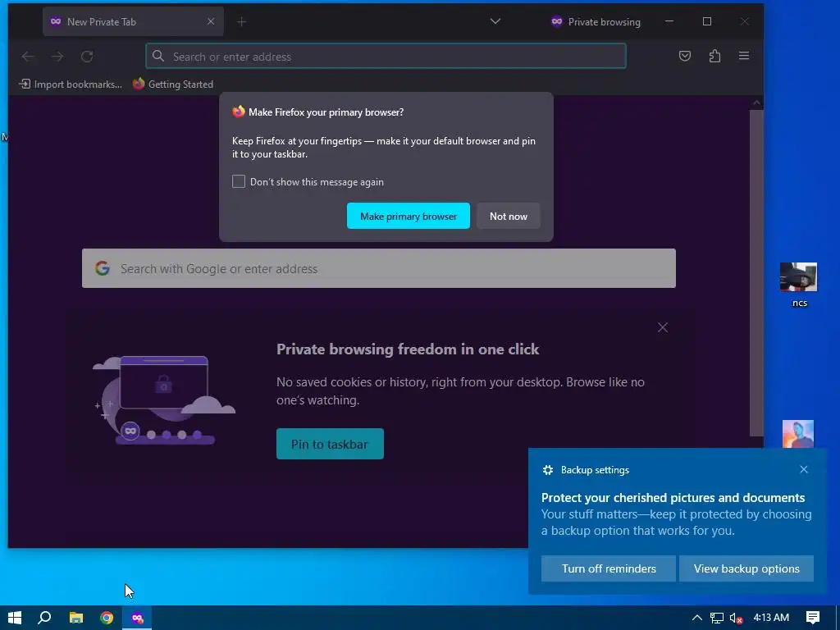
Task: Open the 4:13 AM clock
Action: pyautogui.click(x=771, y=617)
